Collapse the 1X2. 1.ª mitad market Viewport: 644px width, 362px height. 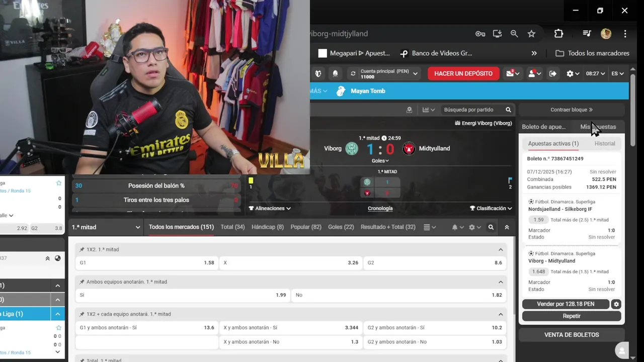(501, 249)
